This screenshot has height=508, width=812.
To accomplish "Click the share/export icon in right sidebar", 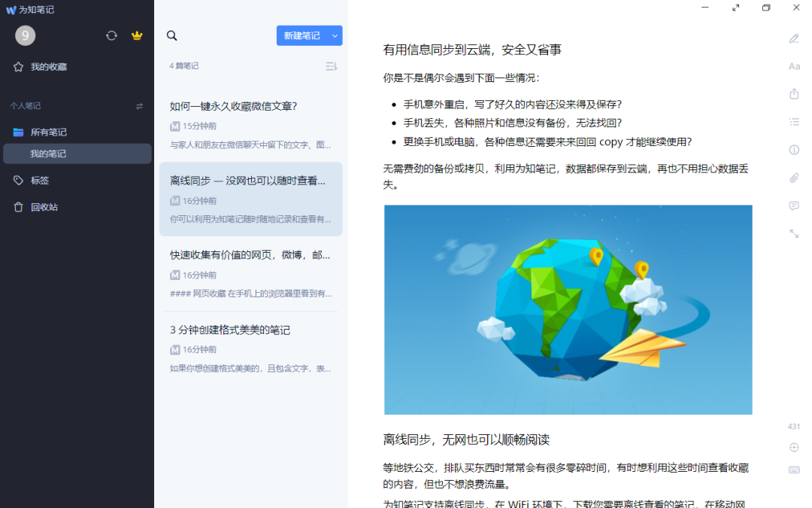I will 794,93.
